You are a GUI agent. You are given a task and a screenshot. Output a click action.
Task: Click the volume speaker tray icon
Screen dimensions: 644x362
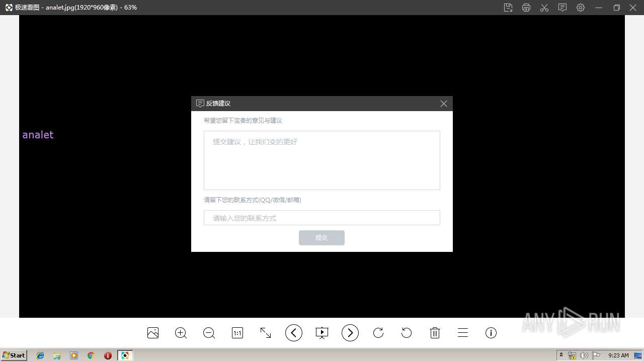tap(584, 355)
